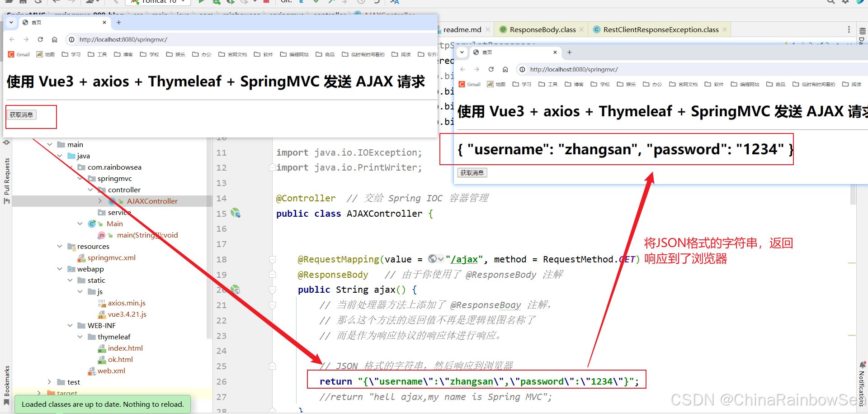868x414 pixels.
Task: Expand the test folder
Action: click(50, 382)
